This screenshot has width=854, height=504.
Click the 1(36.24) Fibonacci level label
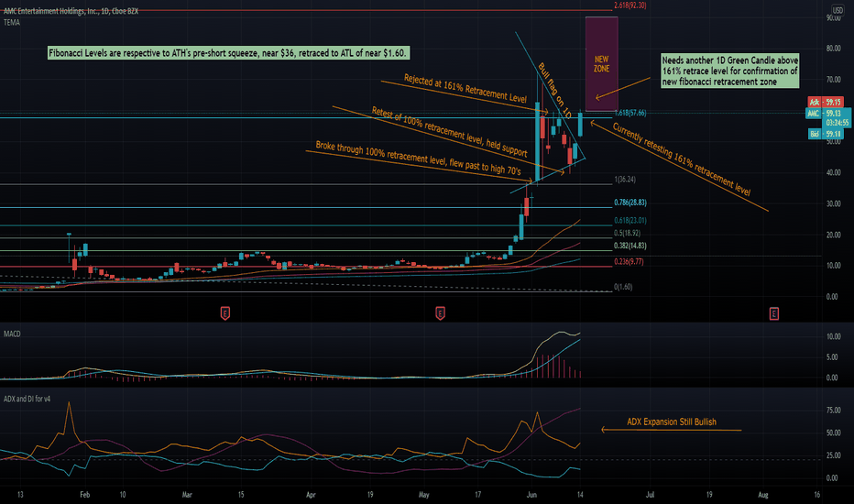pyautogui.click(x=625, y=180)
